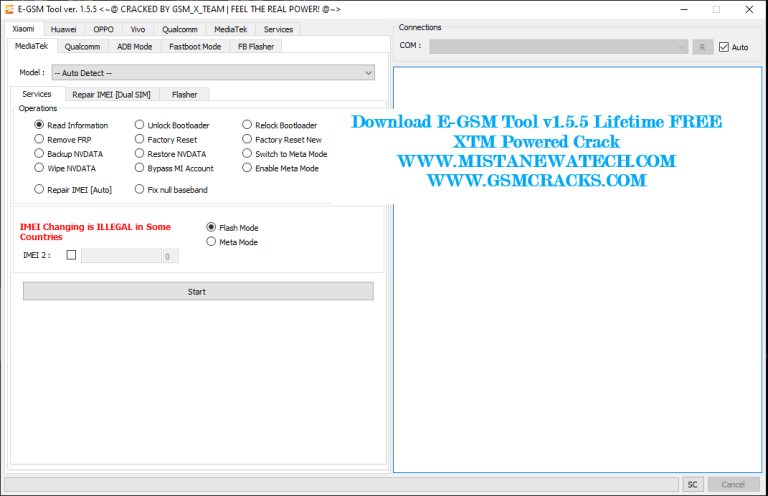Viewport: 768px width, 496px height.
Task: Choose the Enable Meta Mode option
Action: pos(247,169)
